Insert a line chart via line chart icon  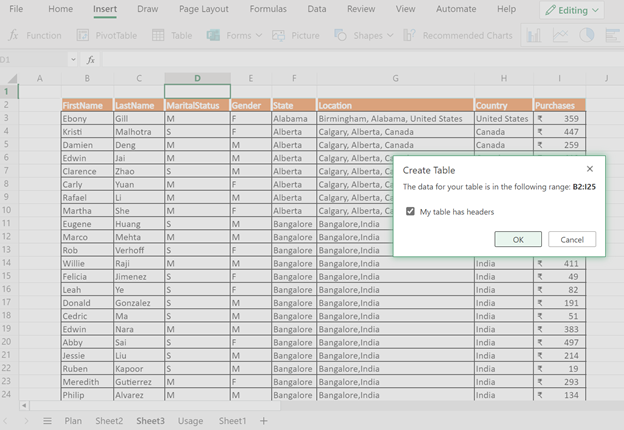[x=560, y=35]
